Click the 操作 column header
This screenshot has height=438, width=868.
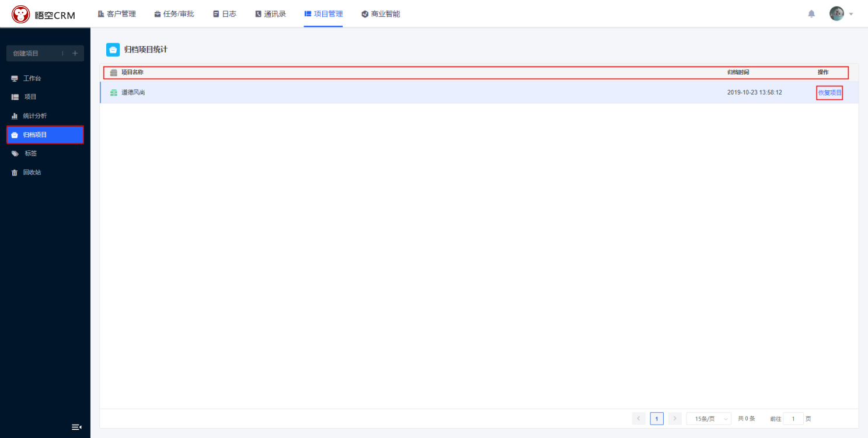point(823,72)
